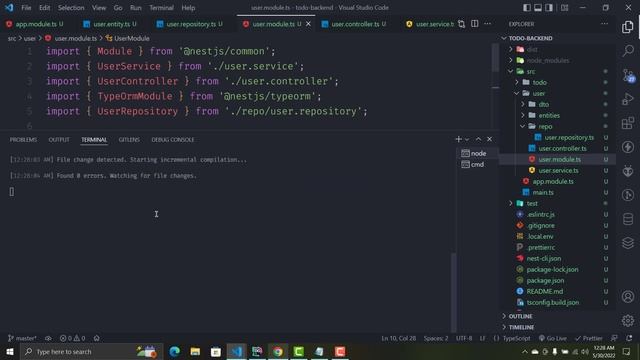Open the Terminal menu
Viewport: 640px width, 360px height.
(161, 8)
